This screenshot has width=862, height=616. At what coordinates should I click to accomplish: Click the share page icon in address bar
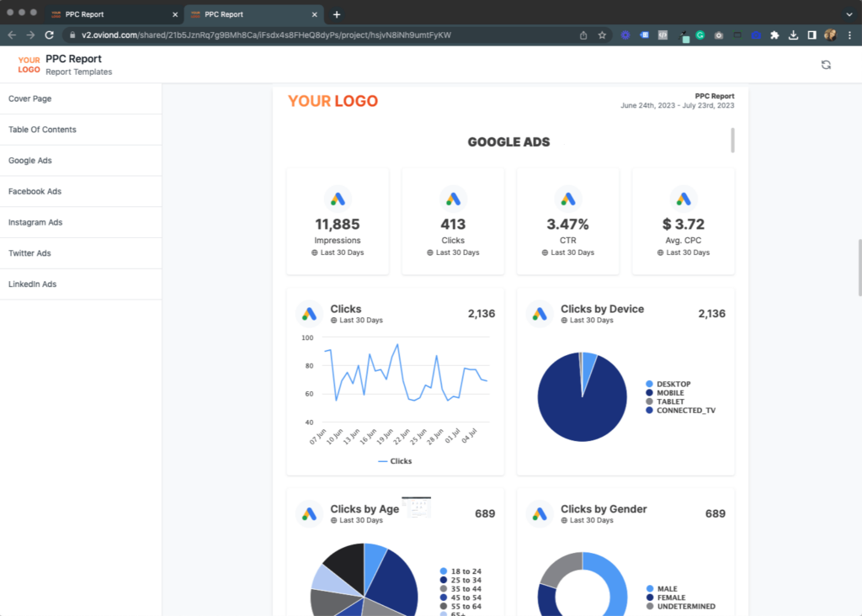click(x=583, y=35)
